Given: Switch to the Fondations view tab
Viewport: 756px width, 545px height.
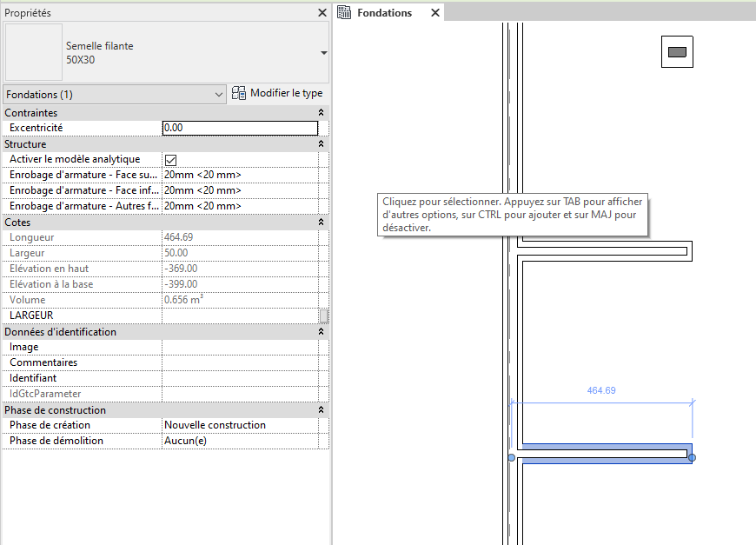Looking at the screenshot, I should tap(384, 13).
